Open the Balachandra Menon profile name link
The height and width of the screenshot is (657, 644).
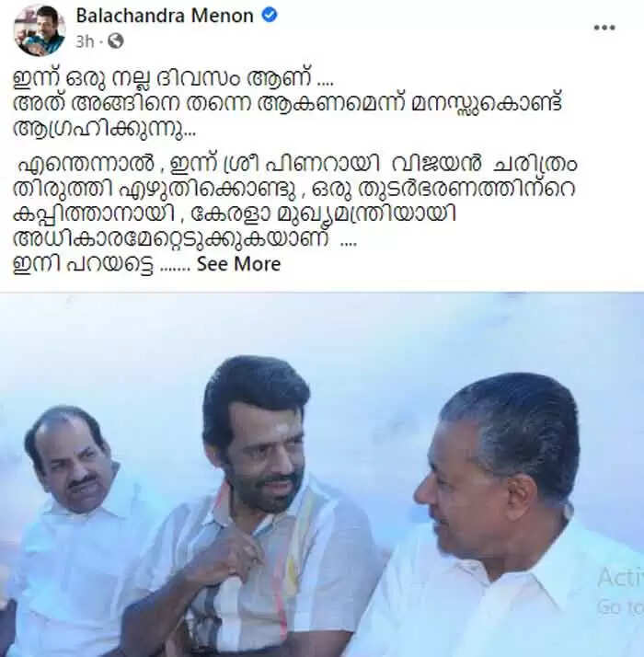pos(165,16)
